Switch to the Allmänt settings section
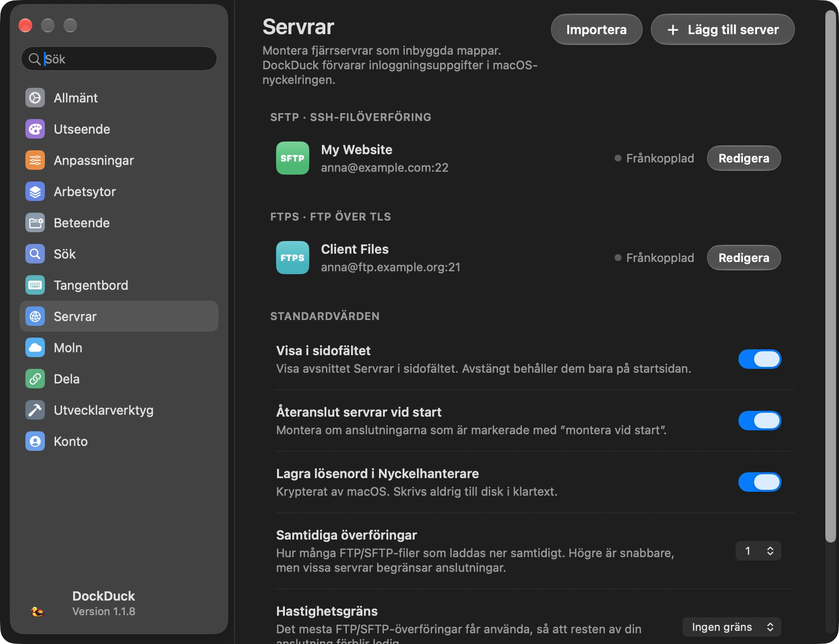Image resolution: width=839 pixels, height=644 pixels. (119, 98)
